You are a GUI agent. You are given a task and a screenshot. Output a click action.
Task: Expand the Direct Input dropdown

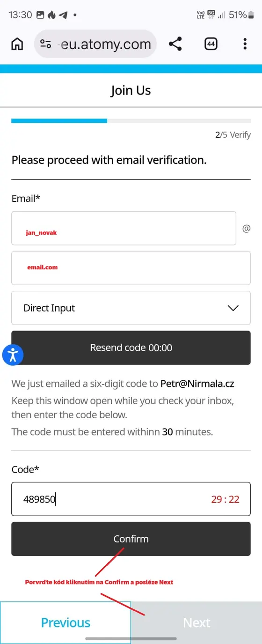(131, 308)
